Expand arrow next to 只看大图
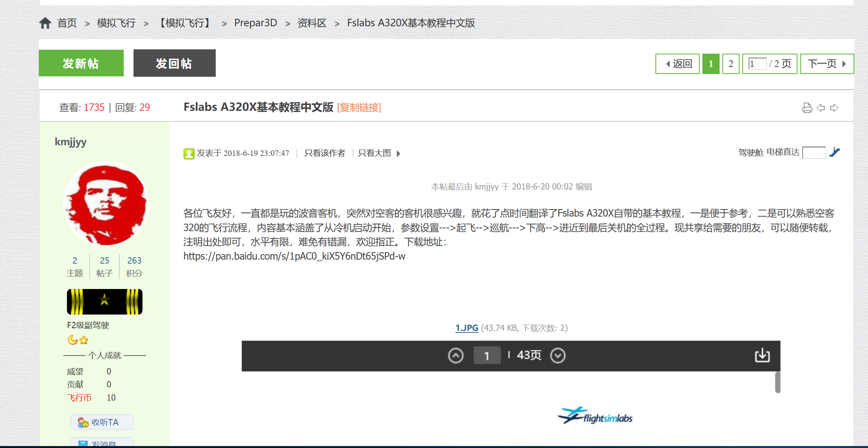This screenshot has height=448, width=868. click(x=399, y=154)
